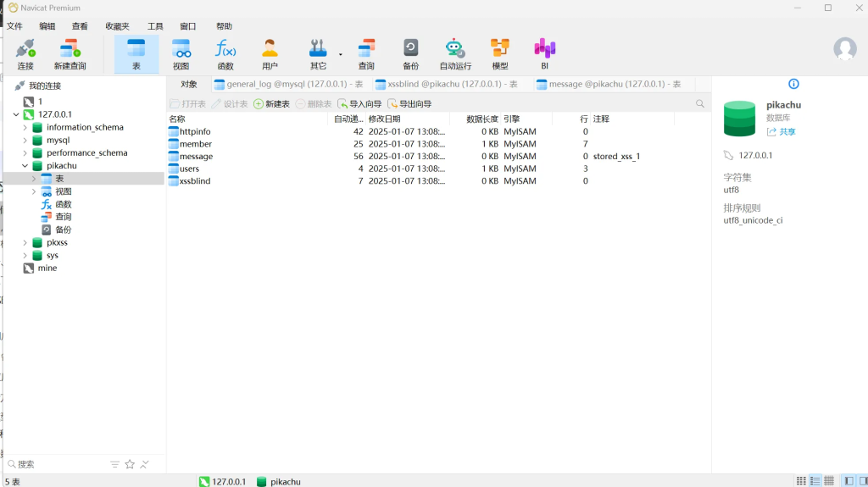Click the user avatar icon

click(845, 49)
